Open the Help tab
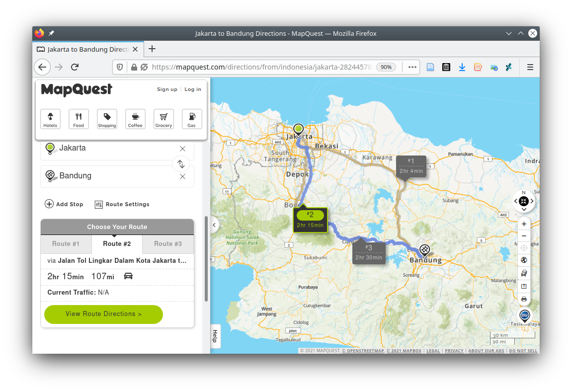Image resolution: width=572 pixels, height=392 pixels. [x=215, y=336]
